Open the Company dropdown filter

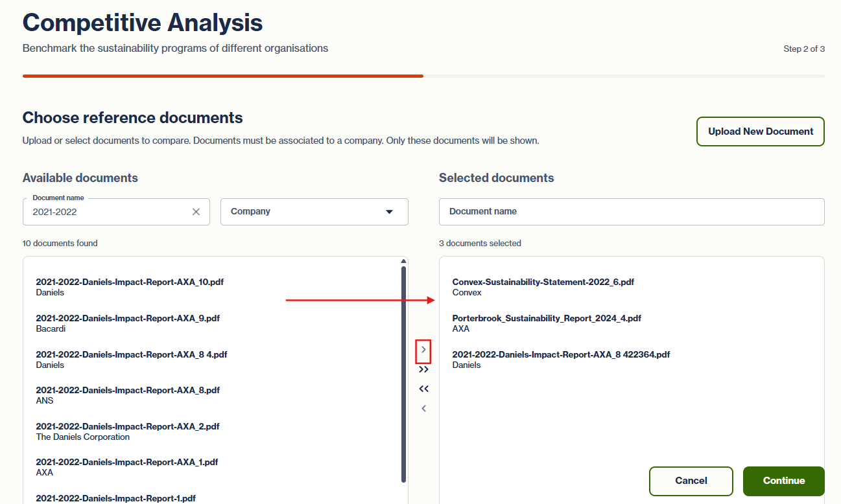(314, 212)
